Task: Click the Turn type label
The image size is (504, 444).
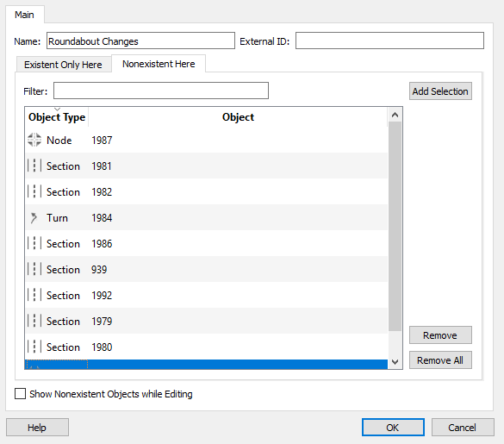Action: 57,218
